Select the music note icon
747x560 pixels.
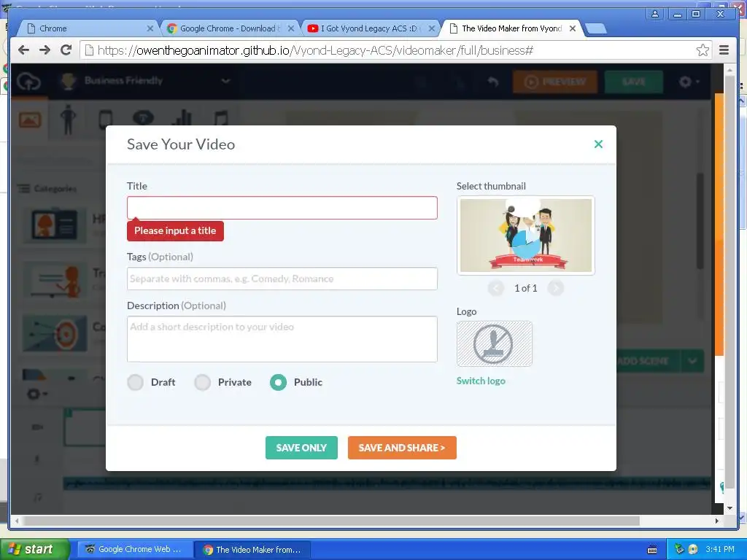pyautogui.click(x=220, y=119)
